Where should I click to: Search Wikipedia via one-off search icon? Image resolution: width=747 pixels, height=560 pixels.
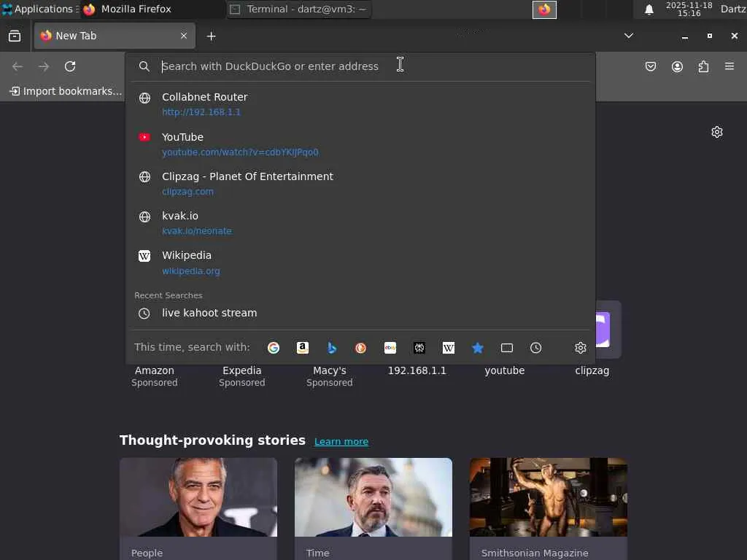tap(449, 348)
